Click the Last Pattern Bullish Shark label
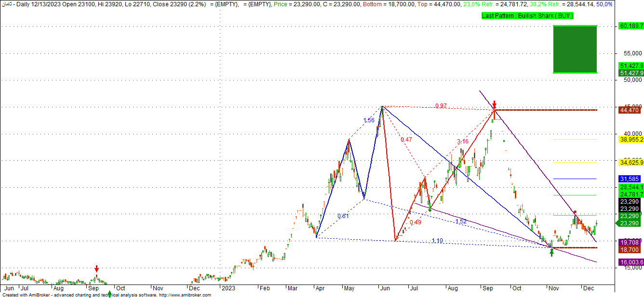 point(527,16)
